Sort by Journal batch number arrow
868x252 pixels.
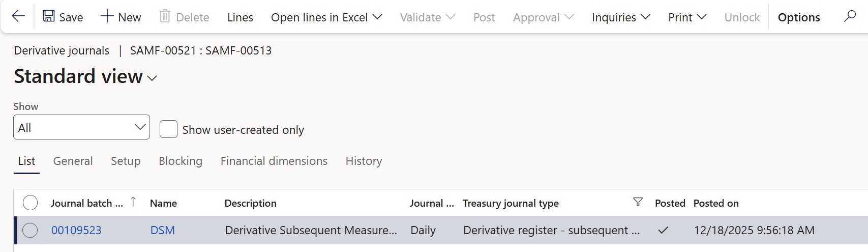coord(133,202)
